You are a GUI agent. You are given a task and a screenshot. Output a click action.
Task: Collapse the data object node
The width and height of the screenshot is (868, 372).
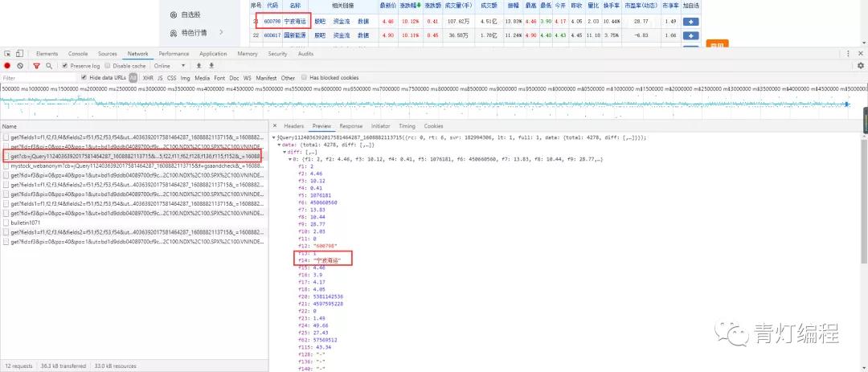tap(278, 145)
